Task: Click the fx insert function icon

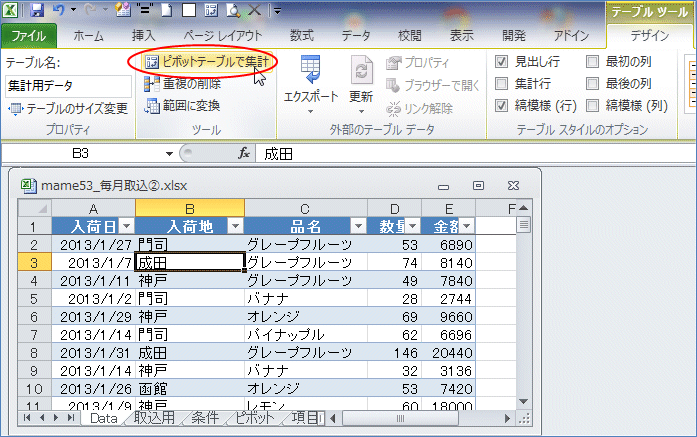Action: pos(244,154)
